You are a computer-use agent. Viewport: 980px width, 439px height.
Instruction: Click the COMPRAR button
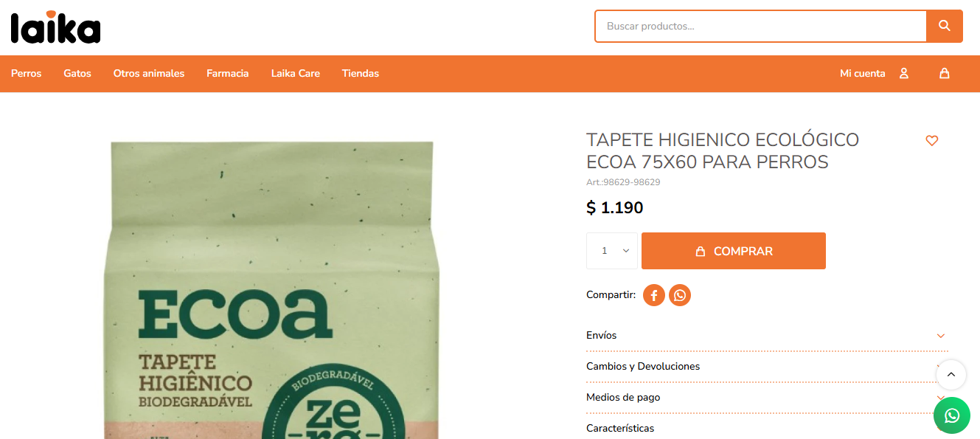pos(734,251)
